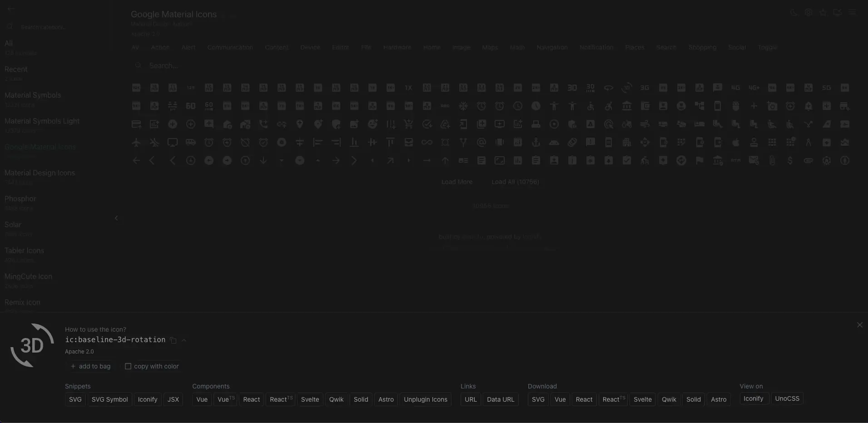
Task: Enable the copy with color checkbox
Action: coord(128,366)
